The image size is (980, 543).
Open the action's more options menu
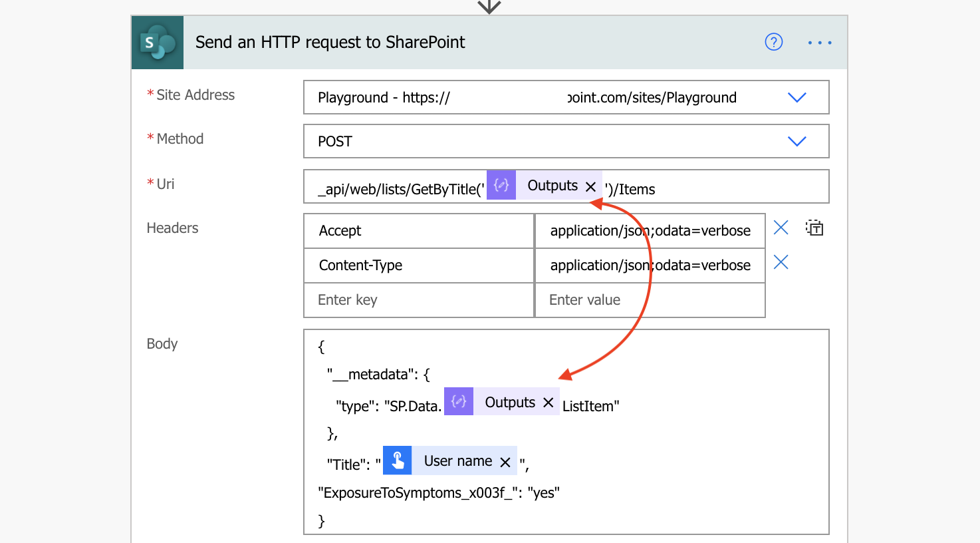click(820, 43)
